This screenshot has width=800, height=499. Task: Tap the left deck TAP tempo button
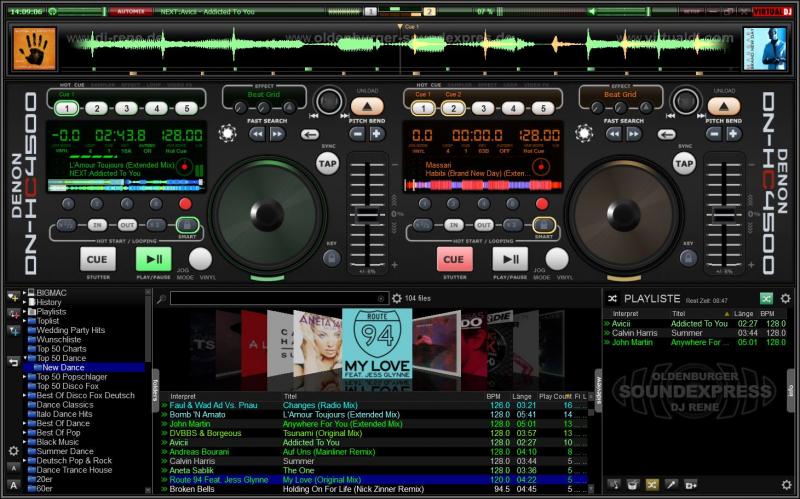click(x=328, y=164)
